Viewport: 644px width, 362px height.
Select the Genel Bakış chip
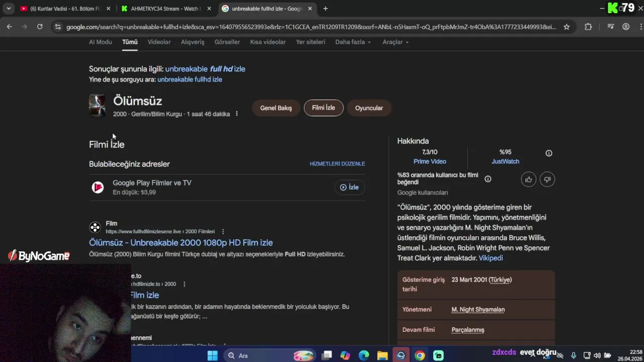pyautogui.click(x=276, y=108)
